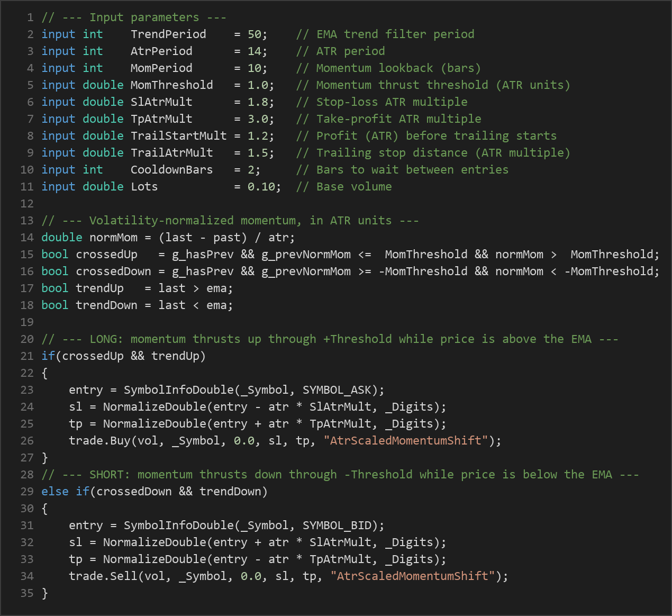The image size is (672, 616).
Task: Click trade.Buy call on line 26
Action: coord(99,441)
